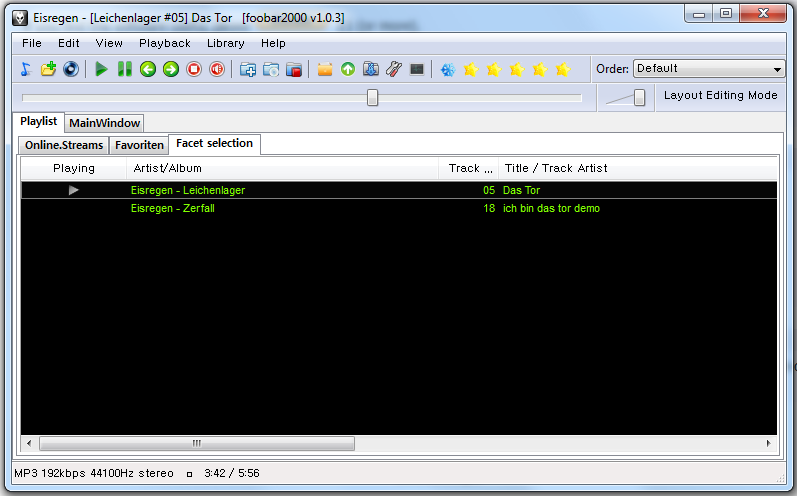Viewport: 797px width, 496px height.
Task: Click the blue snowflake rating icon
Action: [x=448, y=70]
